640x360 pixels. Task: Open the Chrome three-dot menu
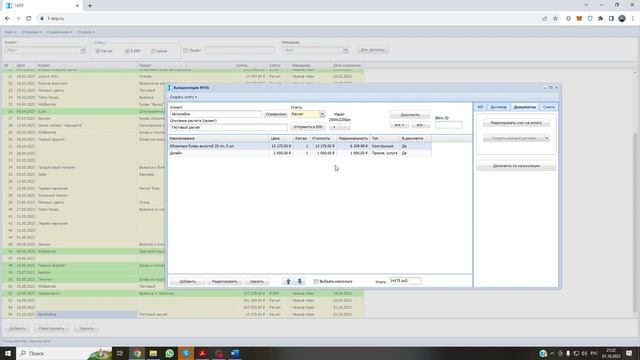pyautogui.click(x=633, y=18)
